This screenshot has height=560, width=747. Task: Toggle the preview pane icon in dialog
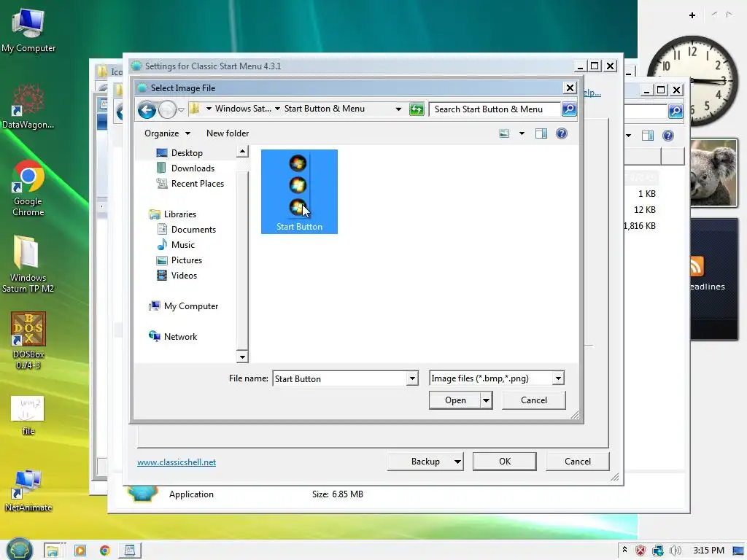pyautogui.click(x=541, y=134)
